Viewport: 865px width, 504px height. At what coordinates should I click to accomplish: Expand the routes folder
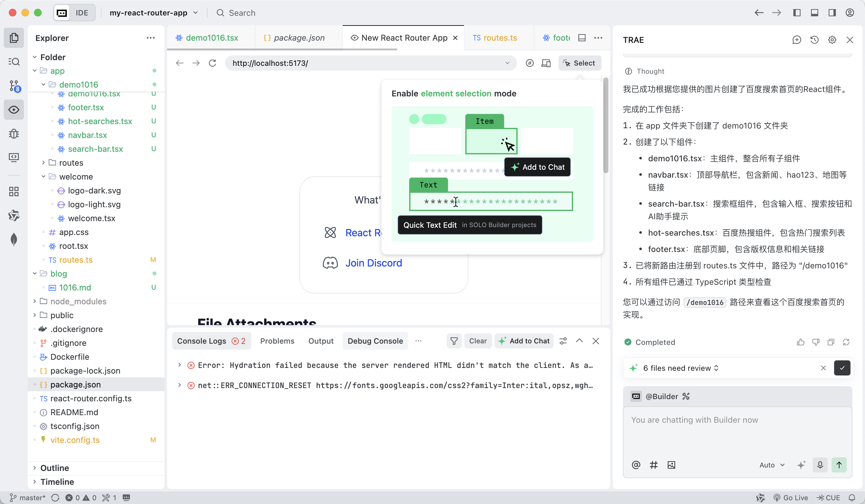[x=71, y=163]
